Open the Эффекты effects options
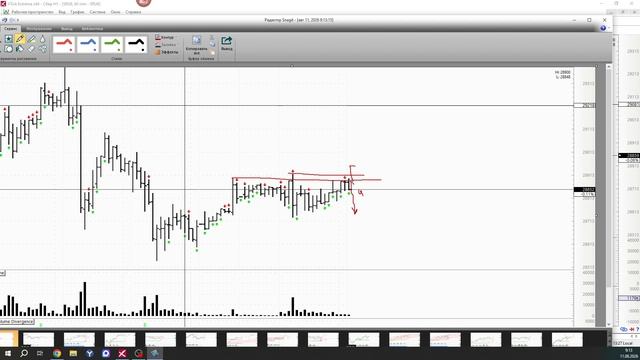The width and height of the screenshot is (640, 360). click(167, 52)
